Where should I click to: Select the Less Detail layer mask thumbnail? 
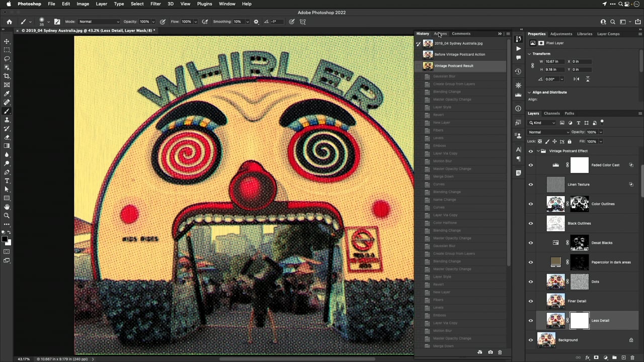click(579, 320)
